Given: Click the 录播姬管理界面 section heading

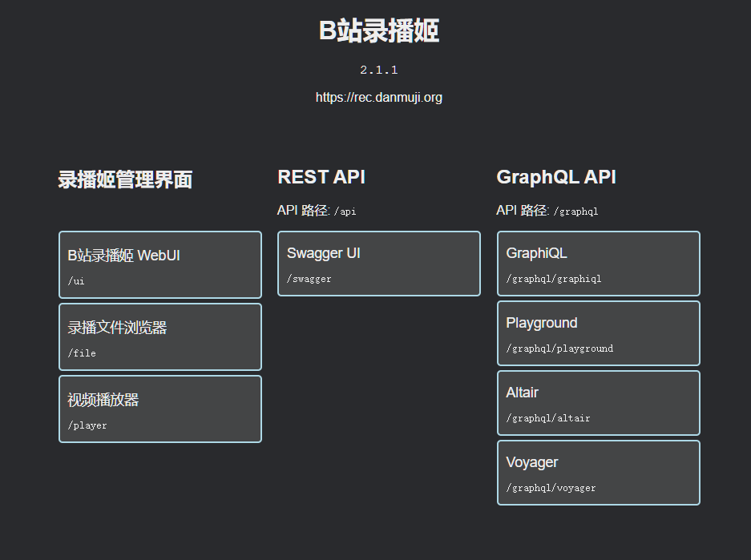Looking at the screenshot, I should (x=125, y=179).
